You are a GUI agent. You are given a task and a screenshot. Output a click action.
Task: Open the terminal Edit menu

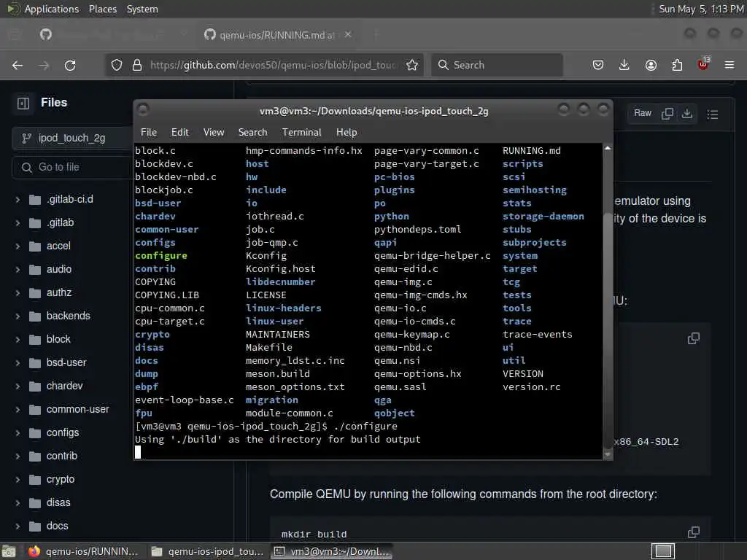[x=180, y=133]
